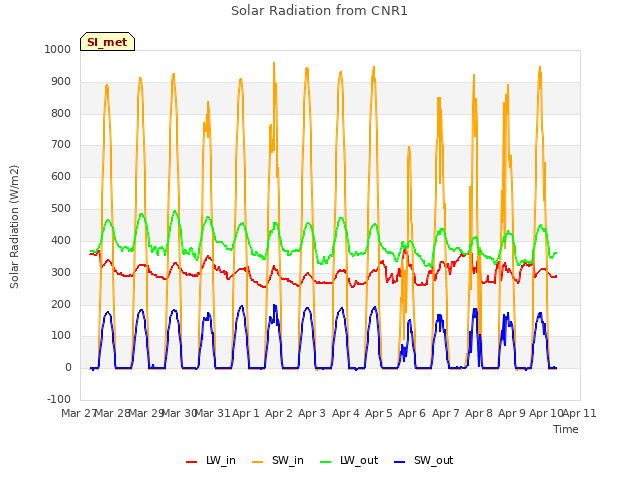
Task: Click the -100 y-axis tick label
Action: (x=59, y=399)
